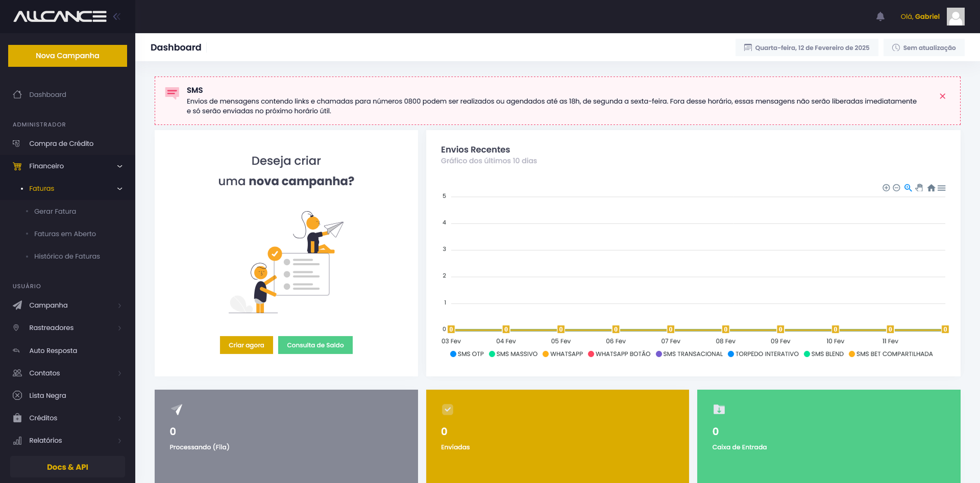This screenshot has height=483, width=980.
Task: Click Lista Negra blocked circle icon
Action: click(x=17, y=395)
